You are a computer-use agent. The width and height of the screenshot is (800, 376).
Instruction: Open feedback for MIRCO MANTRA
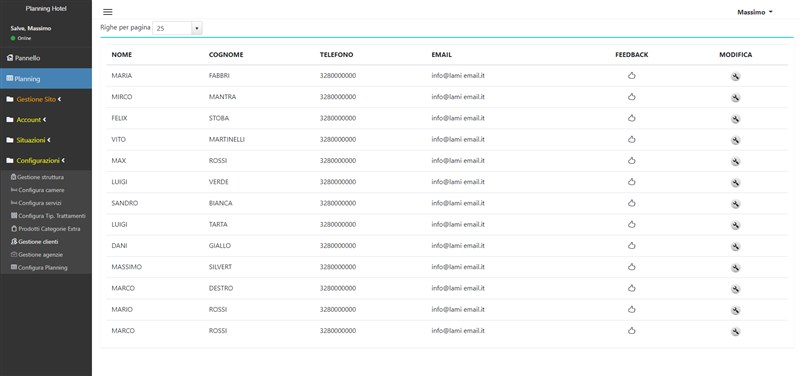click(x=632, y=97)
